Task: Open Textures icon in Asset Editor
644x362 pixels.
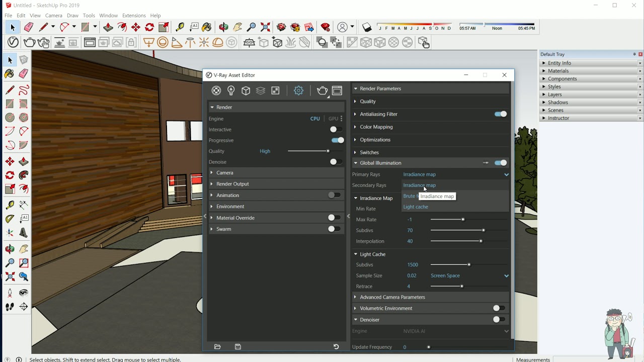Action: 275,90
